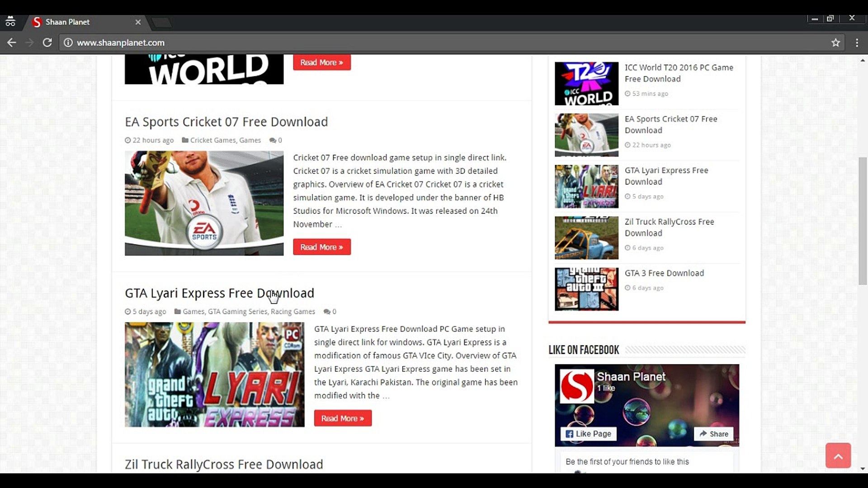Open the GTA 3 sidebar thumbnail
Image resolution: width=868 pixels, height=488 pixels.
tap(586, 289)
